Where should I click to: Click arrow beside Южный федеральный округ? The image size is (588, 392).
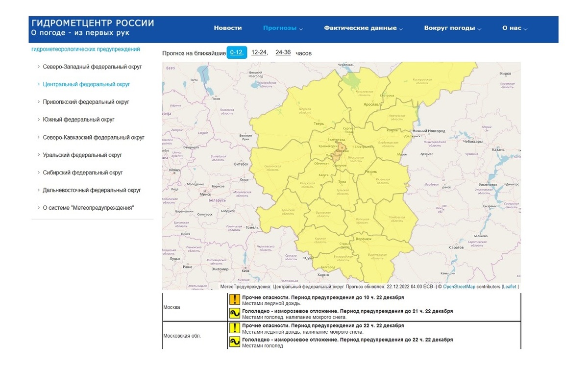(x=39, y=120)
